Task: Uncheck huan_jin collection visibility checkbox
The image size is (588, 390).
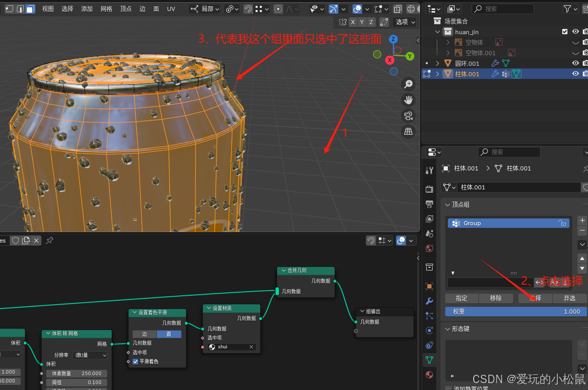Action: pos(565,32)
